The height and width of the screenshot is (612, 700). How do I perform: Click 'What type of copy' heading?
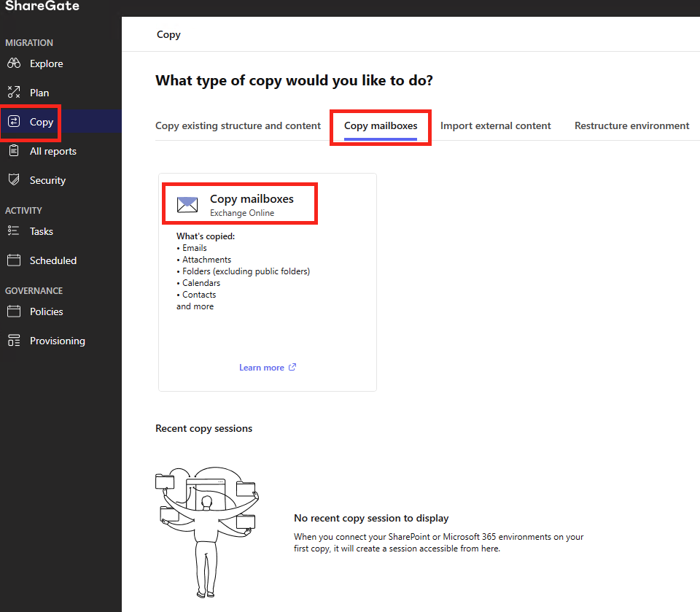pyautogui.click(x=294, y=80)
